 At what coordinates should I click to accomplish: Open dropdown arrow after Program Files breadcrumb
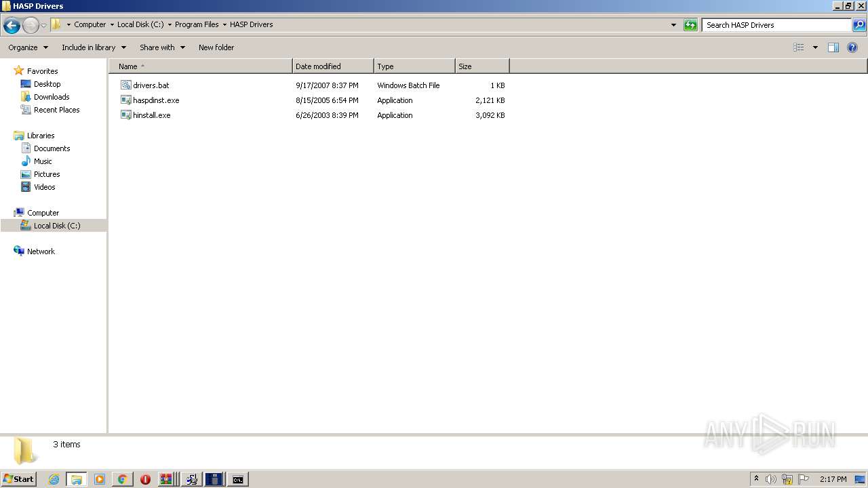click(x=224, y=24)
